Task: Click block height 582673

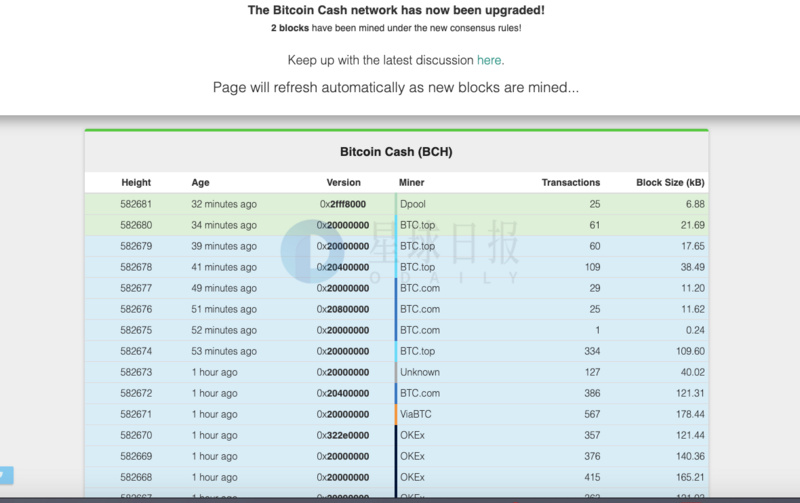Action: (x=136, y=372)
